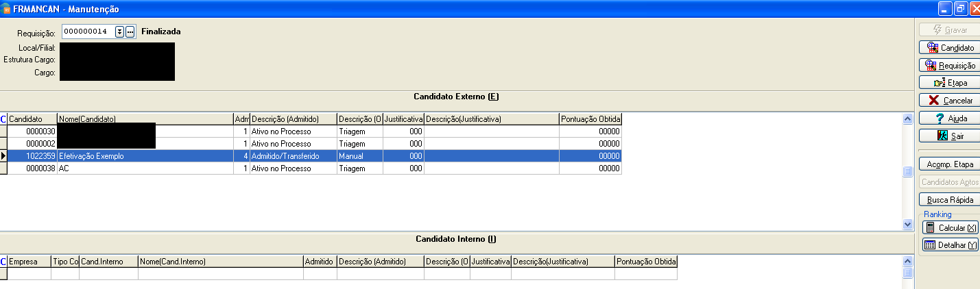980x289 pixels.
Task: Calculate ranking with Calcular button
Action: click(x=950, y=228)
